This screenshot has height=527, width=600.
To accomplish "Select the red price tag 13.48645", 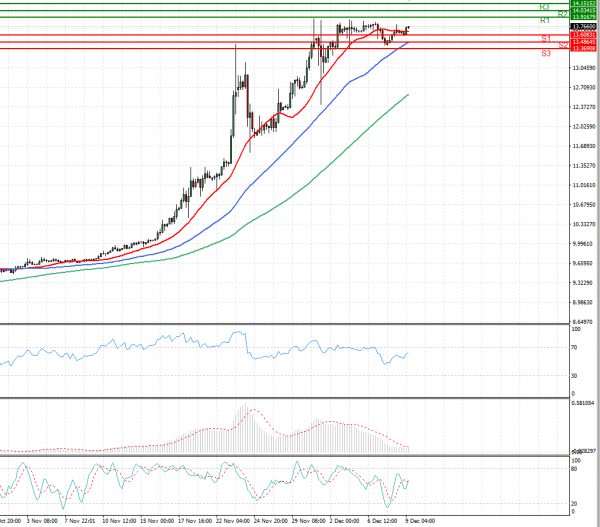I will [x=584, y=42].
